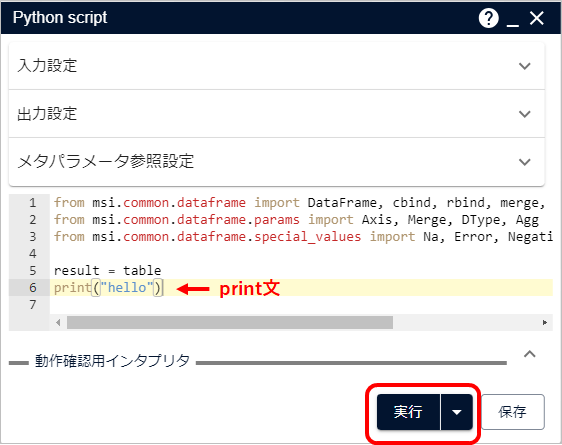Image resolution: width=562 pixels, height=445 pixels.
Task: Click the 出力設定 label text
Action: (47, 114)
